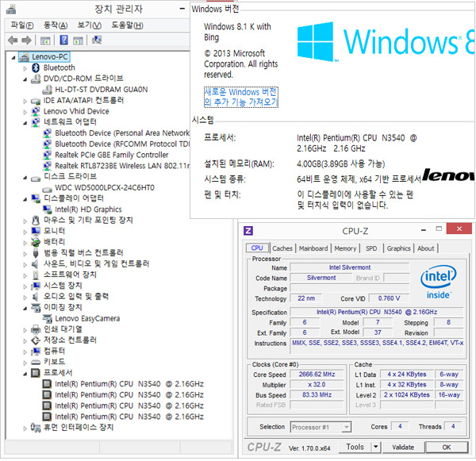Viewport: 476px width, 461px height.
Task: Collapse the Lenovo-PC root node
Action: click(13, 57)
